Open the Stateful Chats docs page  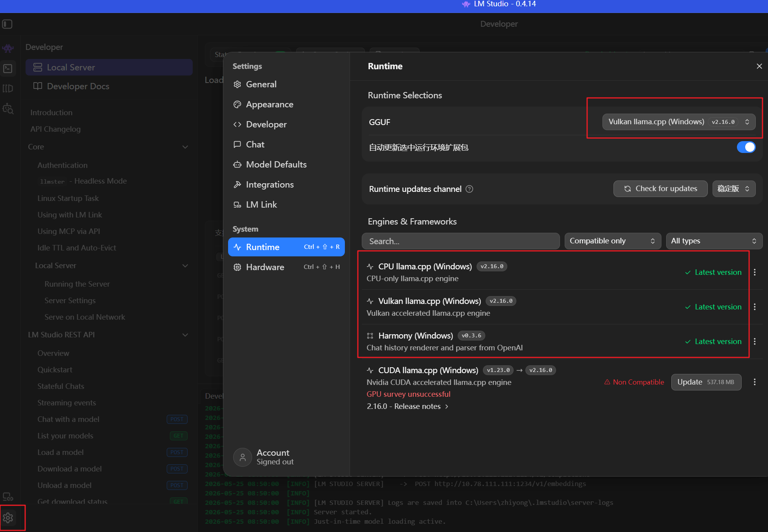[x=61, y=386]
